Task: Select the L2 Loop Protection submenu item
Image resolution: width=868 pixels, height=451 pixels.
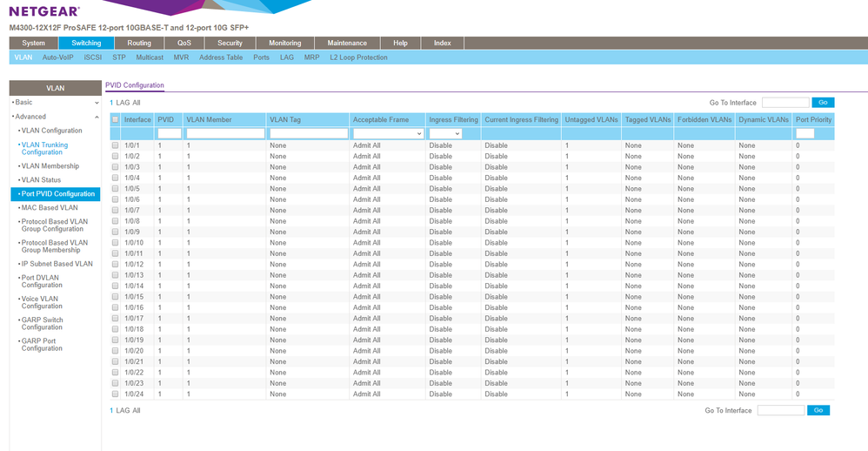Action: click(358, 57)
